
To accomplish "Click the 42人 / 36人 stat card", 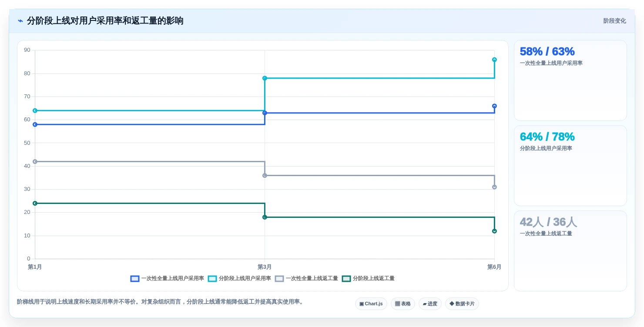I will point(570,251).
